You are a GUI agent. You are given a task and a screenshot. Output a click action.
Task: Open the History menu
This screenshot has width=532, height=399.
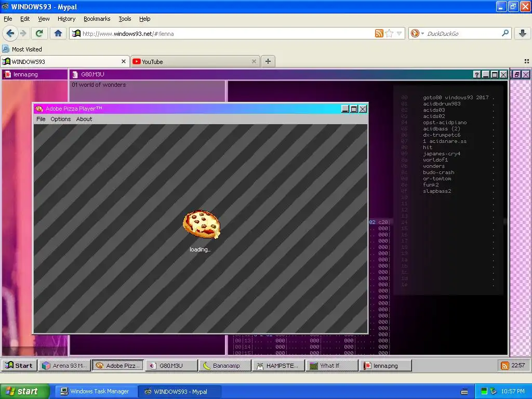66,19
